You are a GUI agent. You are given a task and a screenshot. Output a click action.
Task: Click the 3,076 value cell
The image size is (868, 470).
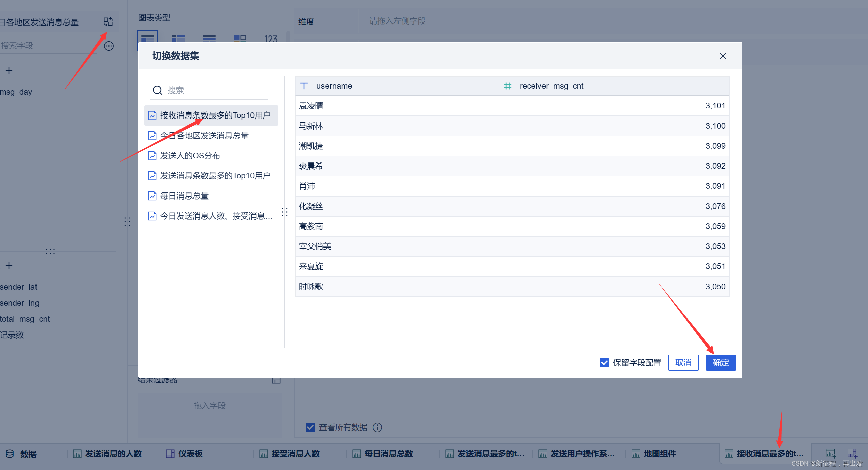[614, 206]
